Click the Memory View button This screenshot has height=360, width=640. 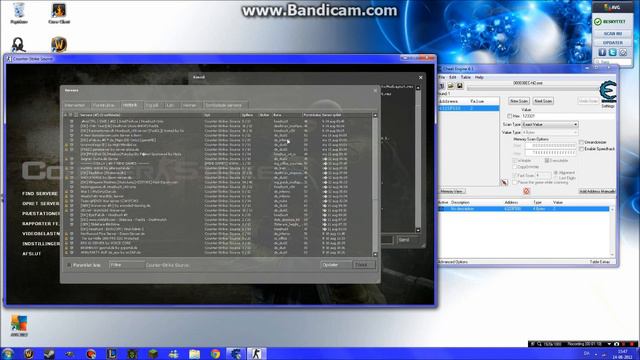[x=452, y=191]
